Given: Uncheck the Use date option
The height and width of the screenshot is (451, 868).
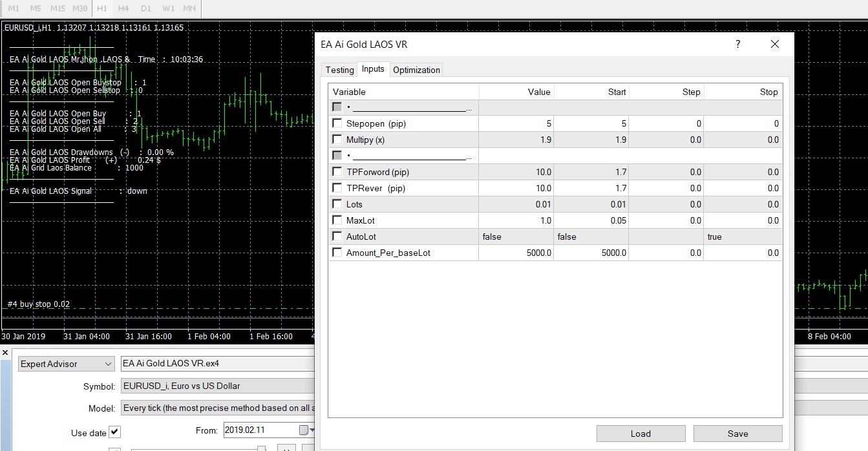Looking at the screenshot, I should click(114, 432).
